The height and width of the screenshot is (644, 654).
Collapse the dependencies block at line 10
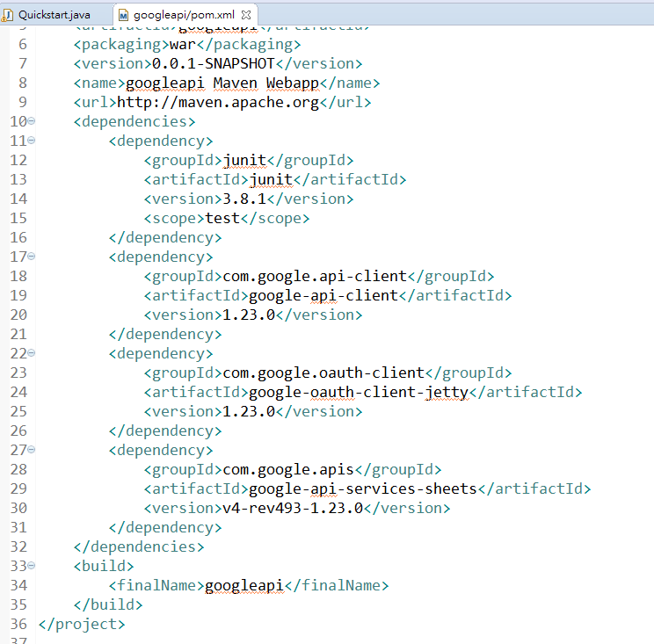(32, 121)
